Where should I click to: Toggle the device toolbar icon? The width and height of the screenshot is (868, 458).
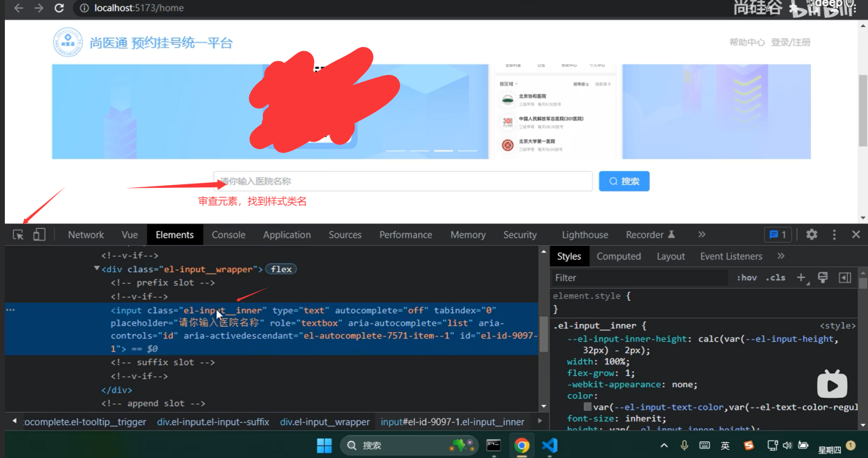tap(39, 235)
